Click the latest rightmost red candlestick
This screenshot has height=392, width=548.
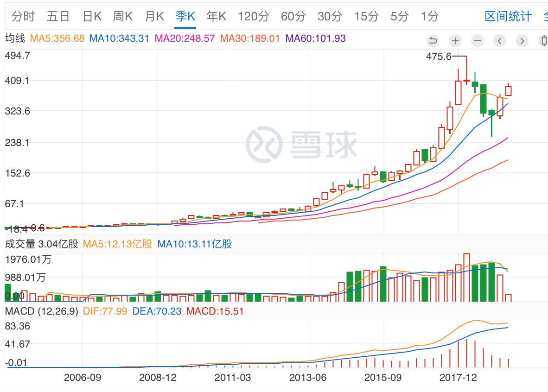[x=508, y=90]
